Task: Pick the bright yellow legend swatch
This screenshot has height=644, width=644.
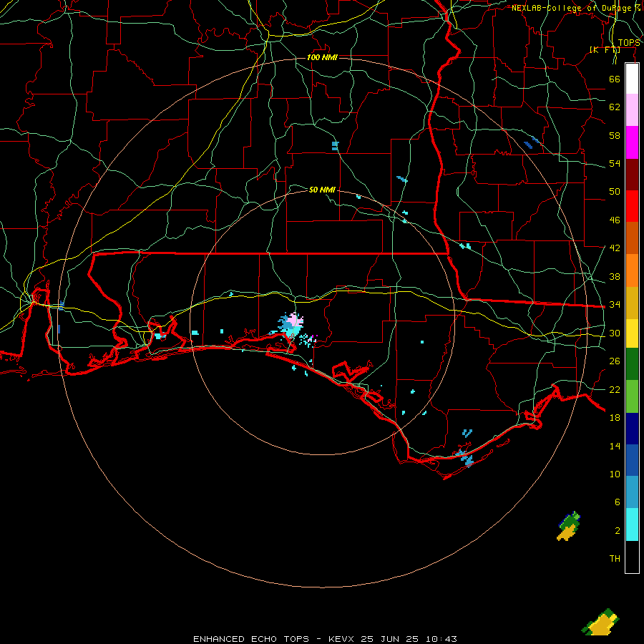Action: [x=632, y=333]
